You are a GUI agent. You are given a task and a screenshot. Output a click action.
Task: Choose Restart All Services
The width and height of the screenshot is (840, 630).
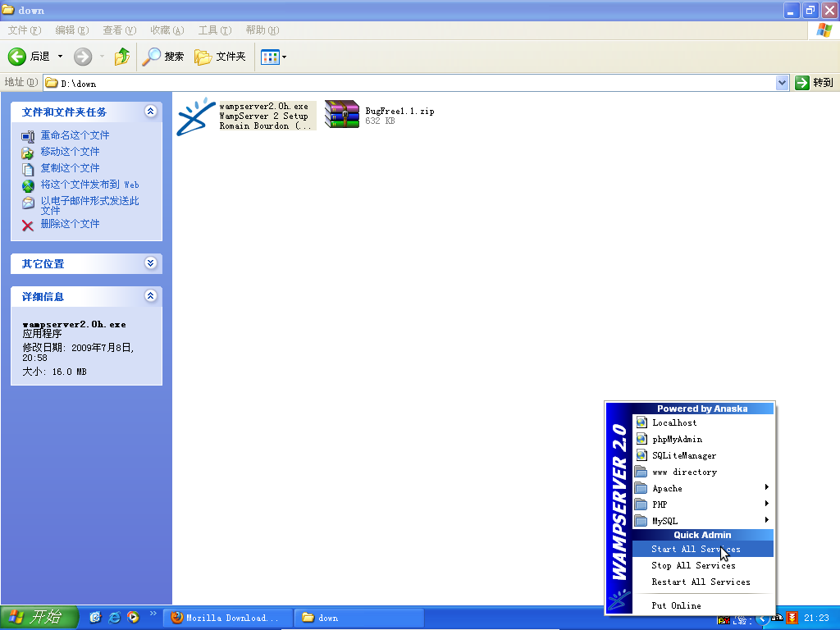(x=703, y=582)
